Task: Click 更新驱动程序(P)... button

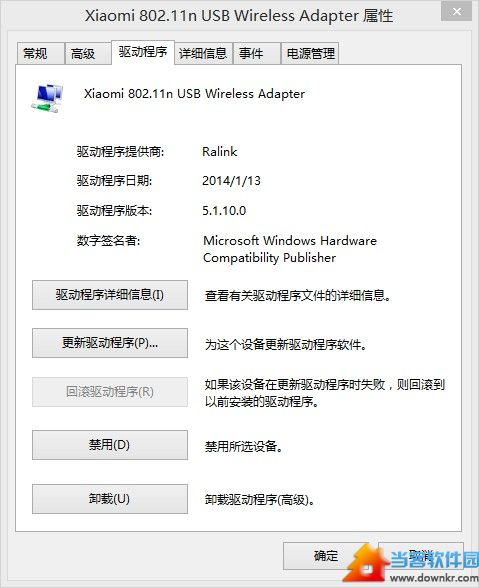Action: (110, 343)
